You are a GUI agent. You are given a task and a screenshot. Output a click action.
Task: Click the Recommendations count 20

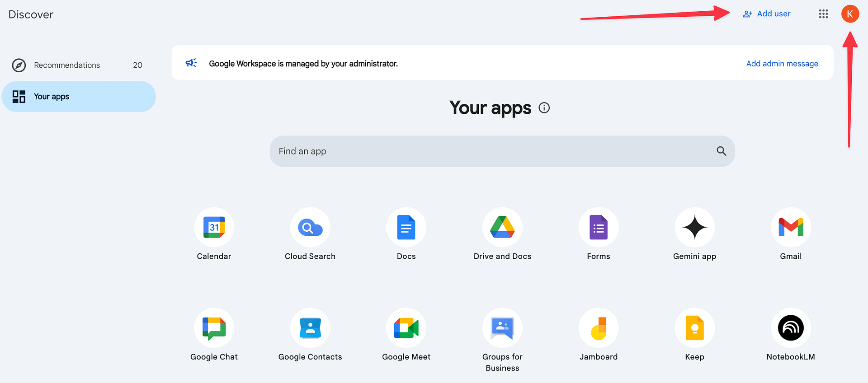137,65
